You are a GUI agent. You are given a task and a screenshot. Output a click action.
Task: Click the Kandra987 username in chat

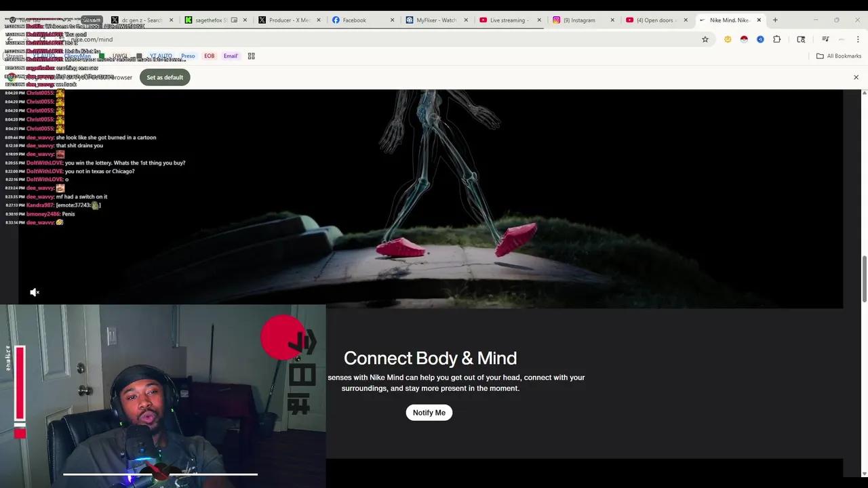click(40, 205)
